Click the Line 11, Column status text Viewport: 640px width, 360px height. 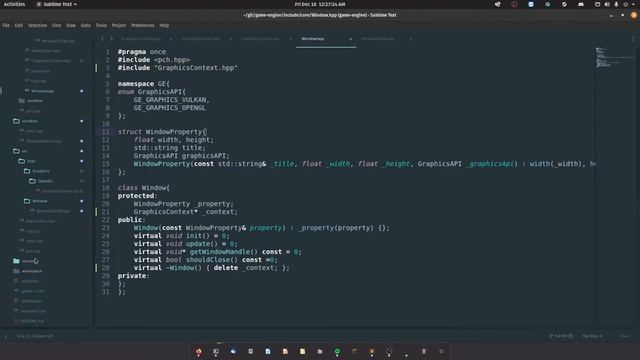tap(35, 336)
